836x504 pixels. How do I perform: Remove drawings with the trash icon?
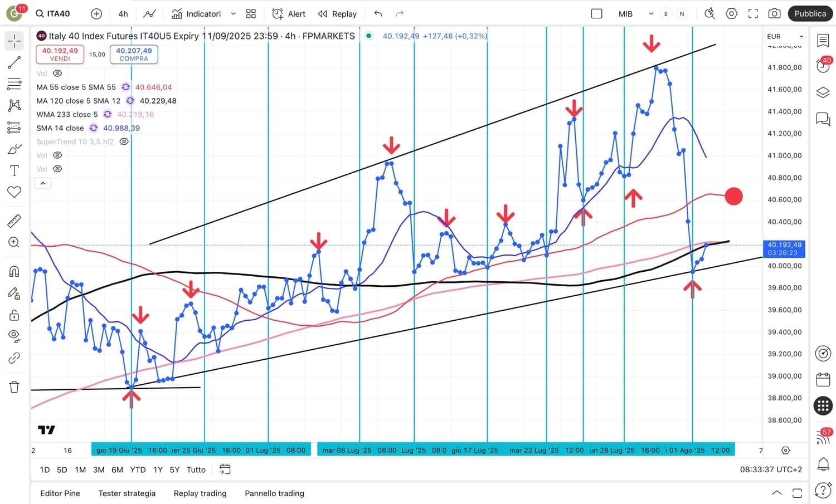[14, 386]
